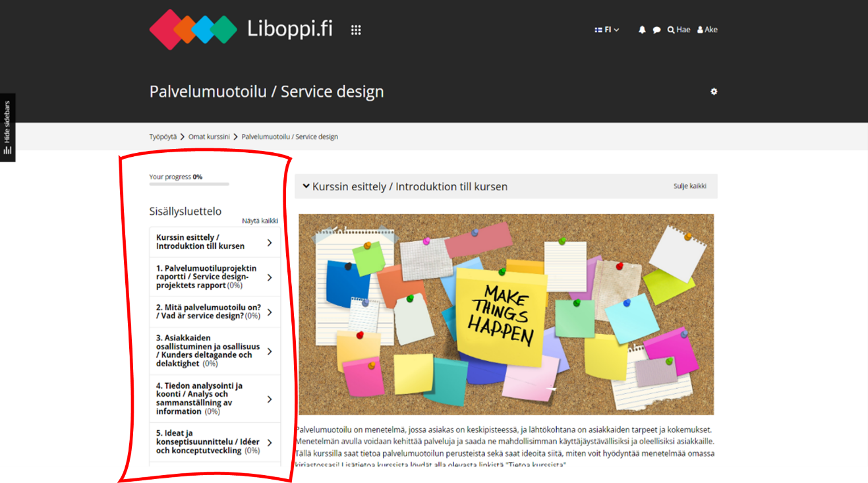Viewport: 868px width, 483px height.
Task: Open 5. Ideat ja konseptisuunnittelu item
Action: click(215, 442)
